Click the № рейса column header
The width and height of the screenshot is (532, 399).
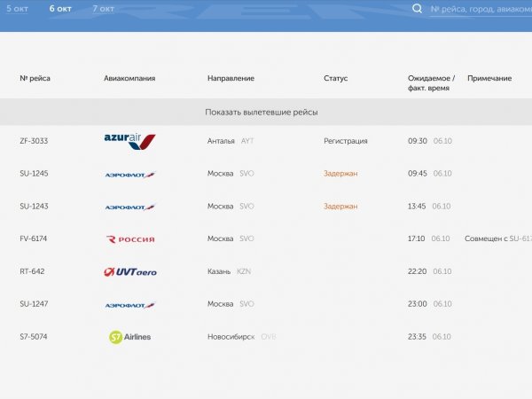coord(35,78)
